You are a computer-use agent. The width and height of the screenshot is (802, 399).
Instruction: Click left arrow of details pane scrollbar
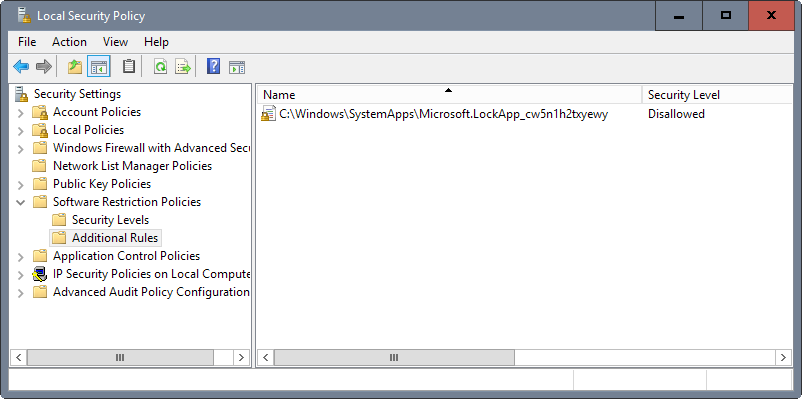(x=265, y=357)
